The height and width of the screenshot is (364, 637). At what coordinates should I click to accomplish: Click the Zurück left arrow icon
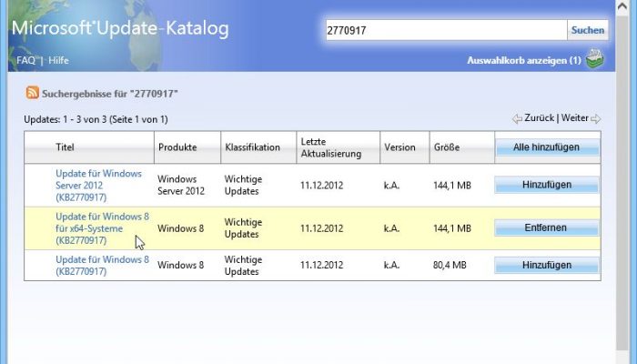517,118
